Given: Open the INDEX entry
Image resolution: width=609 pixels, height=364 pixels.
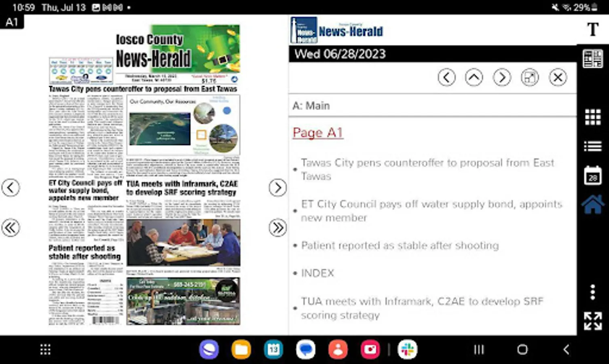Looking at the screenshot, I should click(x=317, y=273).
